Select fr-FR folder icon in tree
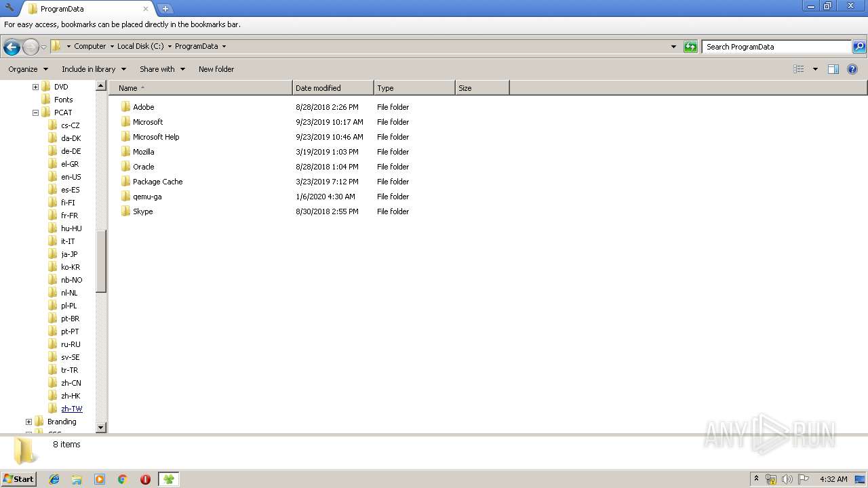This screenshot has width=868, height=488. tap(53, 216)
